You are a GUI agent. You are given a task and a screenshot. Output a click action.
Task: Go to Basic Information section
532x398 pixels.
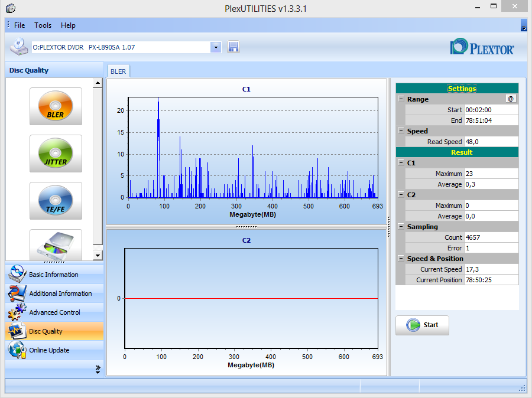tap(54, 274)
